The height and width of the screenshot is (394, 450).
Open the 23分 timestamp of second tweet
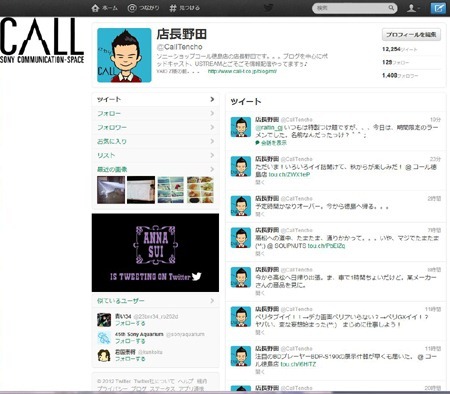tap(435, 159)
